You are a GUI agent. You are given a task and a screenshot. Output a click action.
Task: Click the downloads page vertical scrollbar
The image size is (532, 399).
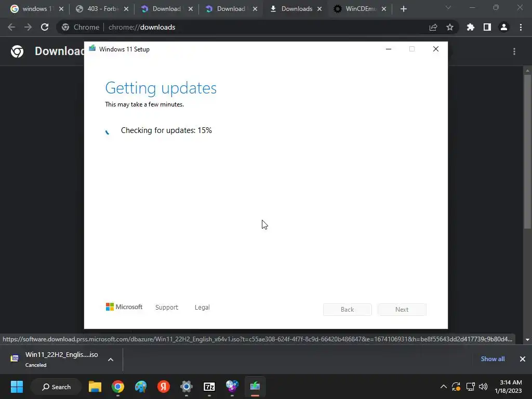coord(527,151)
